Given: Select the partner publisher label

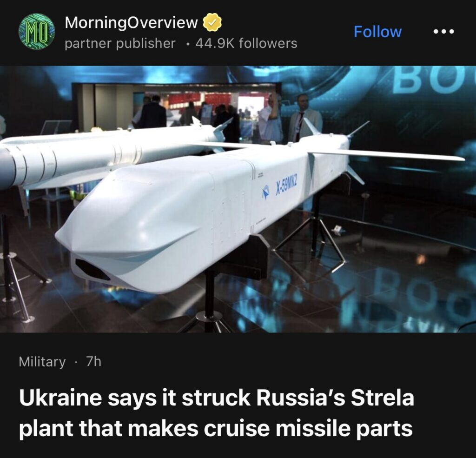Looking at the screenshot, I should (x=120, y=43).
